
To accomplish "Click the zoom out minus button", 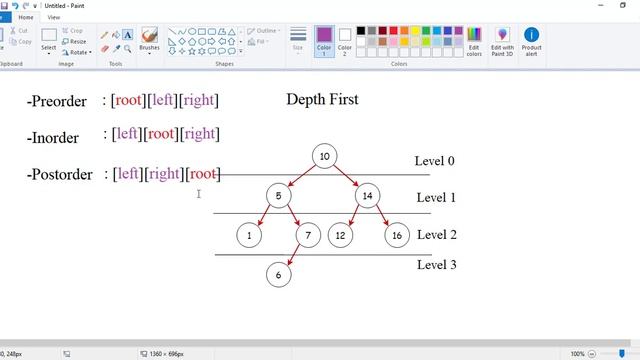I will [x=592, y=354].
